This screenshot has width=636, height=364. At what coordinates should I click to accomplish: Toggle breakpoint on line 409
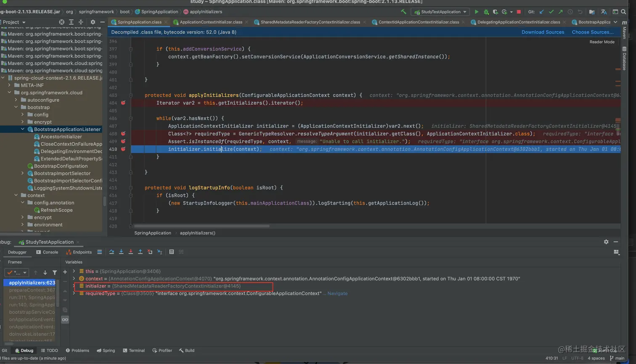[123, 141]
